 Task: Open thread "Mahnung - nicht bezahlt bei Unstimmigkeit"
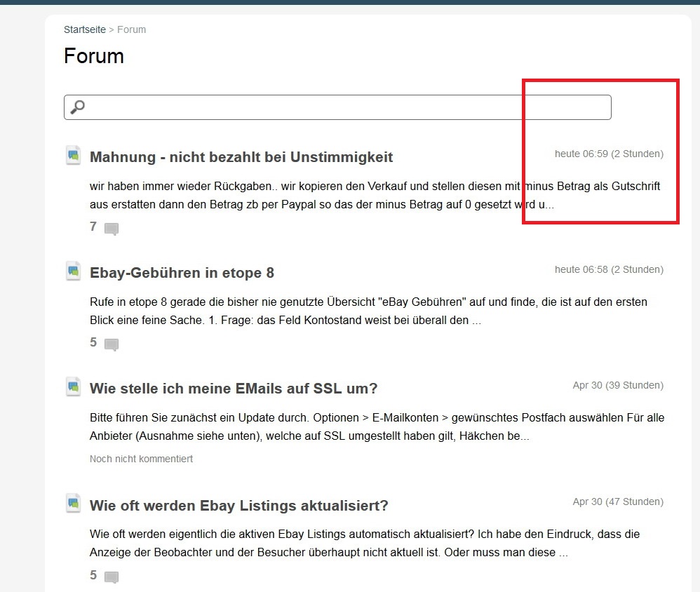point(241,157)
